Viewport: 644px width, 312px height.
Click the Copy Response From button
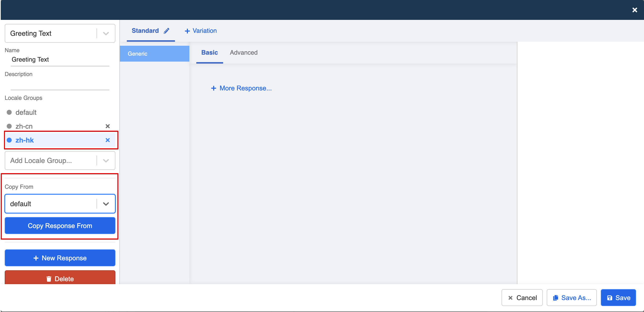pyautogui.click(x=60, y=226)
